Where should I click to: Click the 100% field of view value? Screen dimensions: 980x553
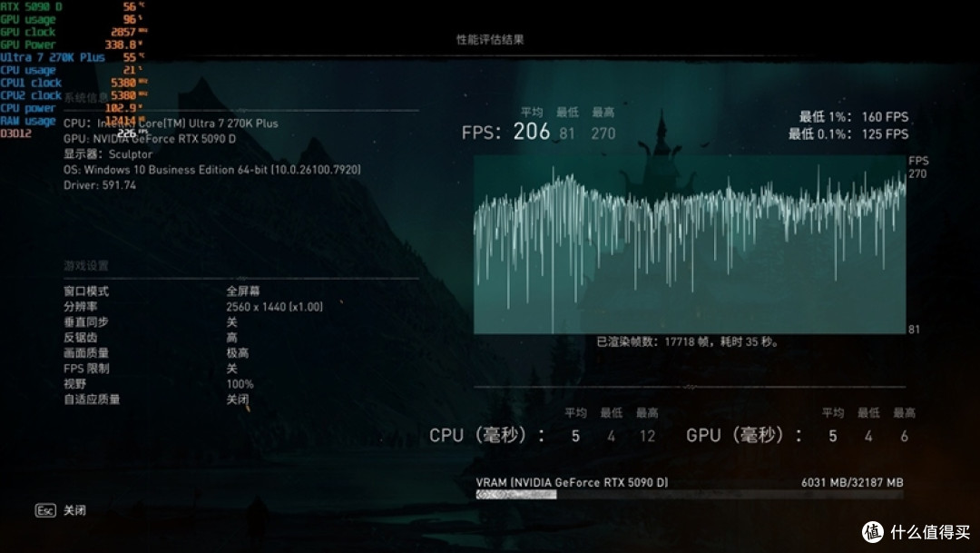coord(240,384)
